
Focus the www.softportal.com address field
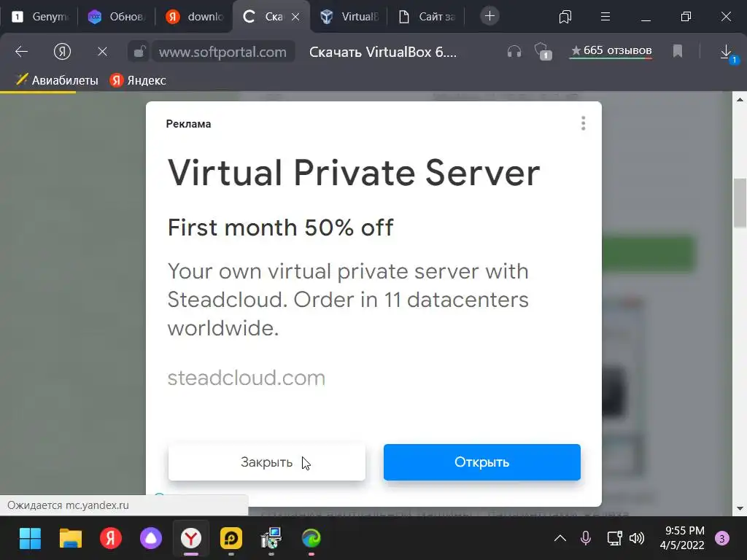click(x=223, y=52)
